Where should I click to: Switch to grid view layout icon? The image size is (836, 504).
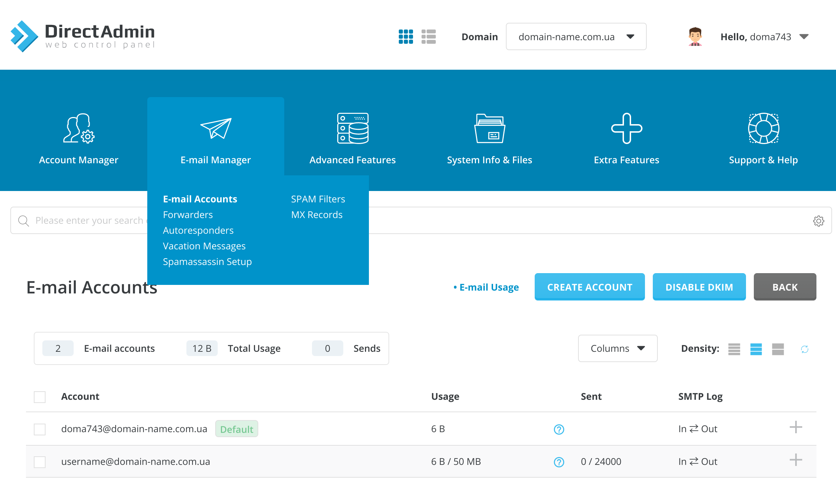(406, 37)
